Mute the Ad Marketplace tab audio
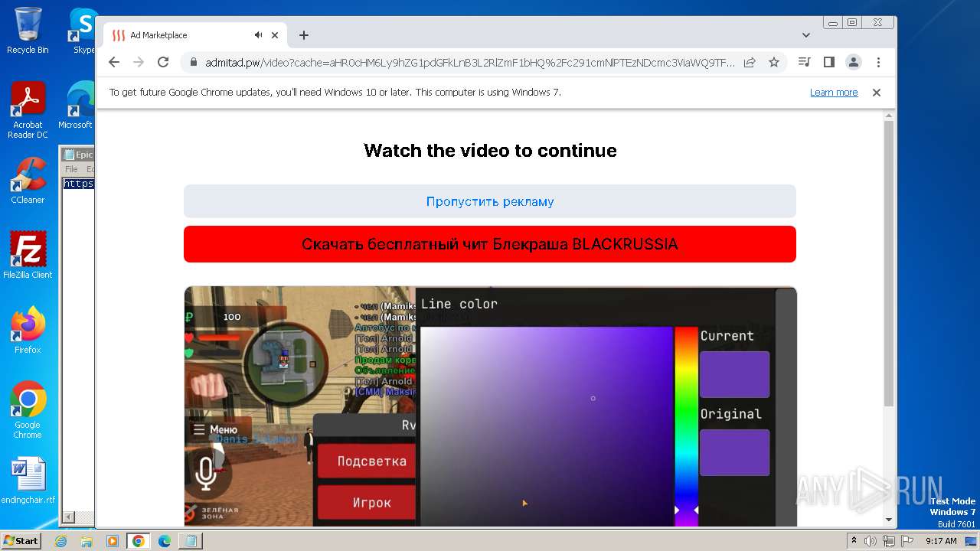Screen dimensions: 980x551 click(259, 35)
